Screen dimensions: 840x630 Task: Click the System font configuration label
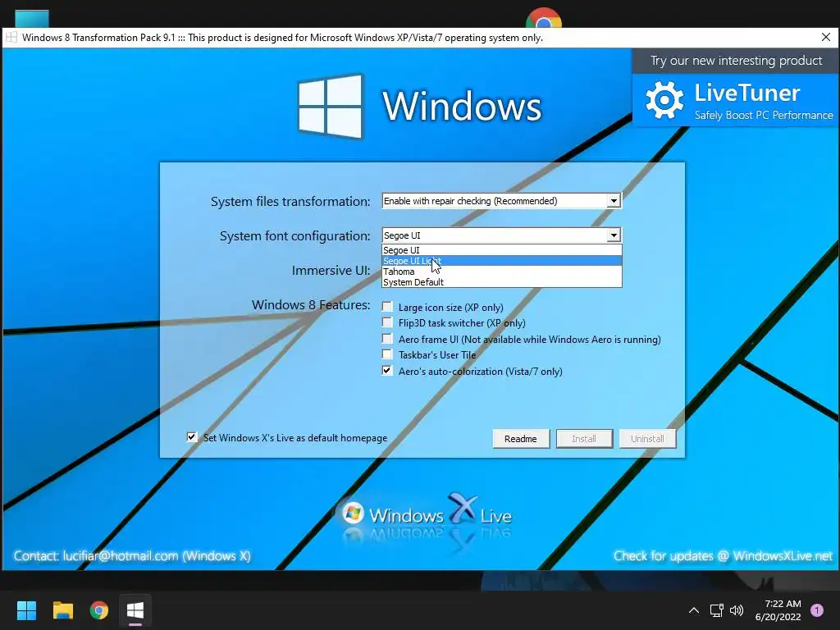click(294, 236)
